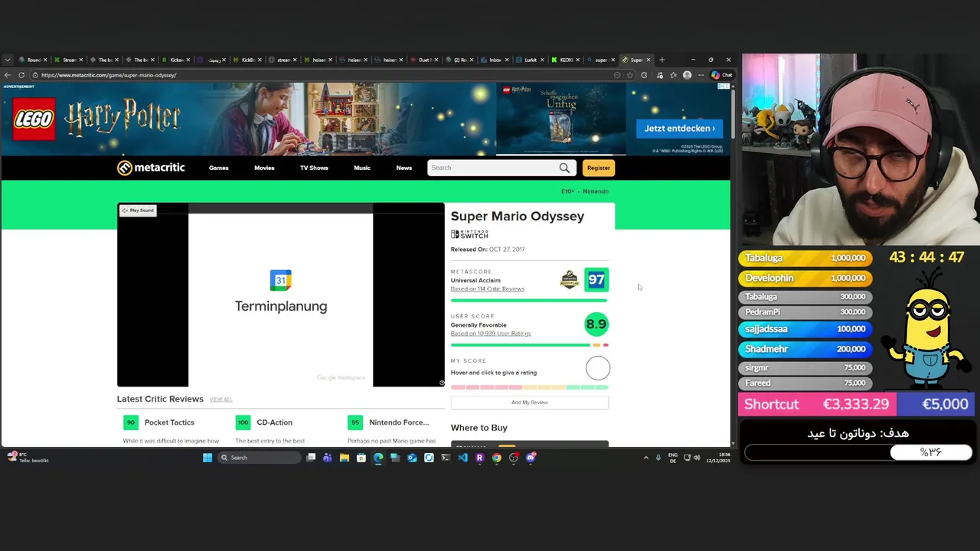
Task: Show hidden system tray icons
Action: [x=645, y=458]
